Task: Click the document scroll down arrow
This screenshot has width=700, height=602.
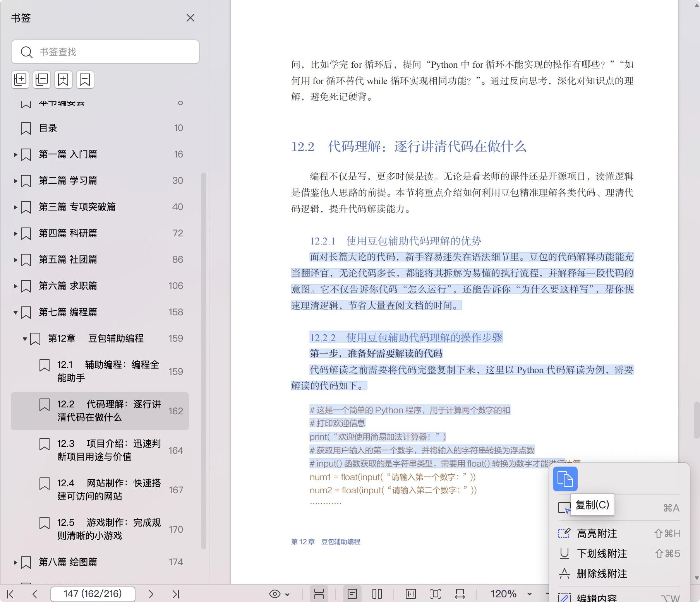Action: point(697,578)
